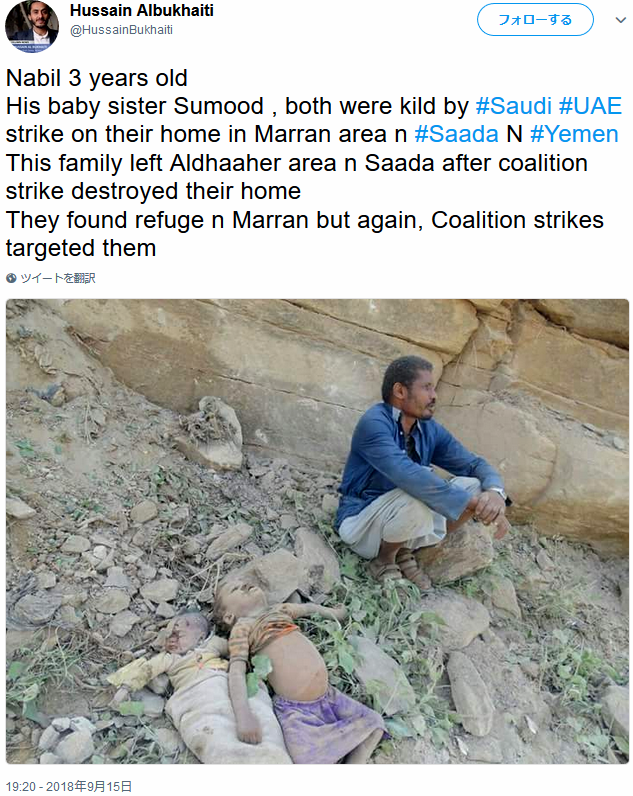This screenshot has width=633, height=796.
Task: Open the Hussain Albukhaiti display name link
Action: tap(142, 10)
